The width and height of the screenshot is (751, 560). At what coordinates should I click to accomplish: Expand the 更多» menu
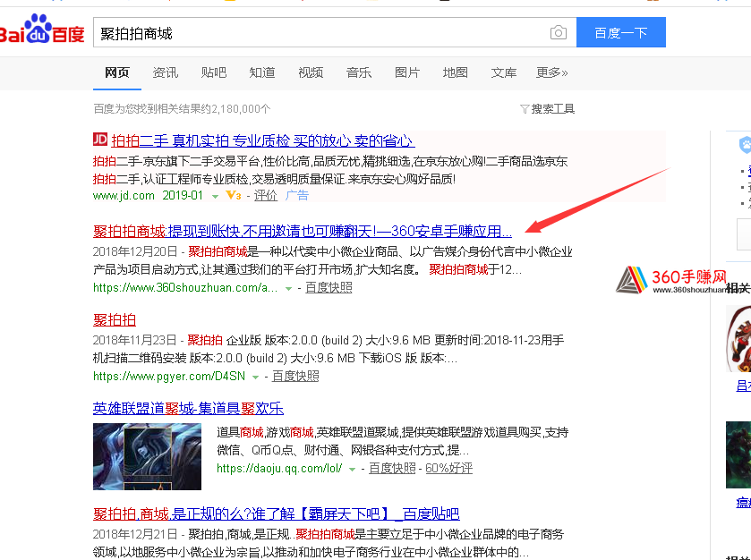pos(551,72)
